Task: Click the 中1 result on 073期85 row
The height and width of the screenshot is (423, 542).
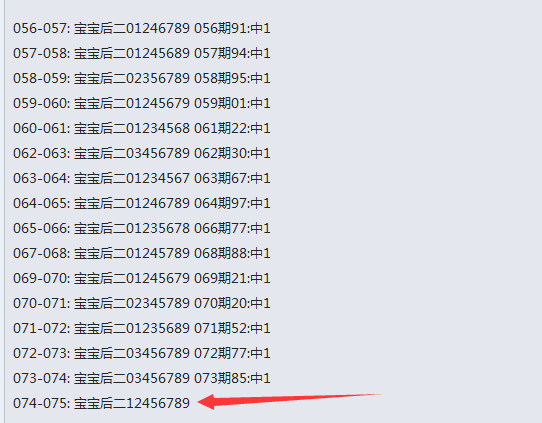Action: point(260,378)
